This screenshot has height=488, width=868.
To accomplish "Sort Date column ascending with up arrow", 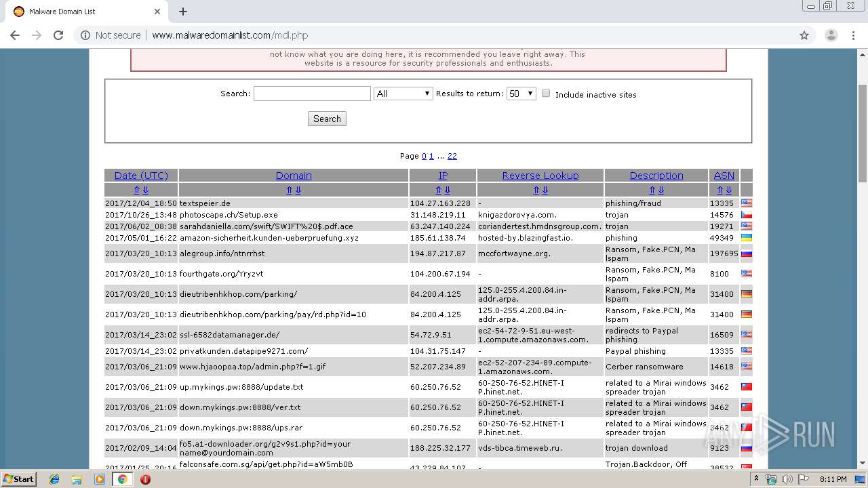I will click(x=137, y=190).
